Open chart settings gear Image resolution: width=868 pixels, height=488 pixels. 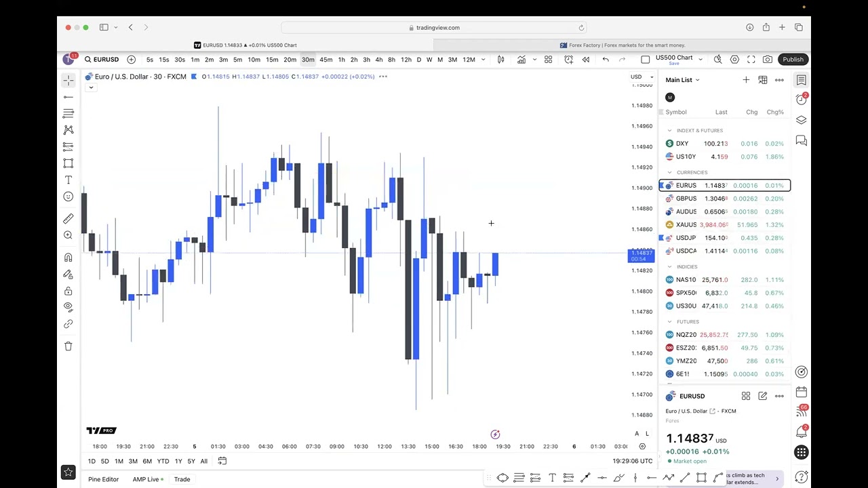(x=734, y=60)
